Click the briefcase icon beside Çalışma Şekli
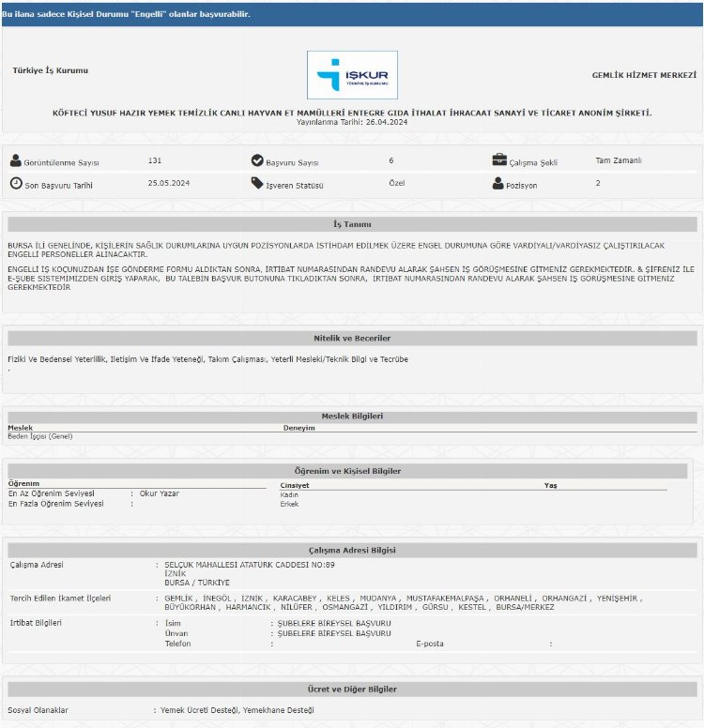The width and height of the screenshot is (704, 728). pos(499,160)
